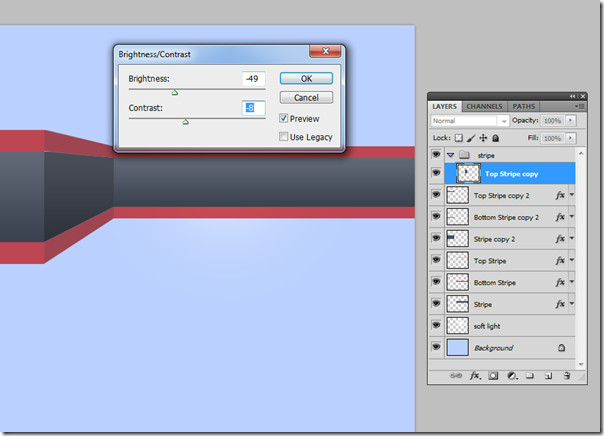
Task: Collapse the stripe group triangle
Action: tap(450, 155)
